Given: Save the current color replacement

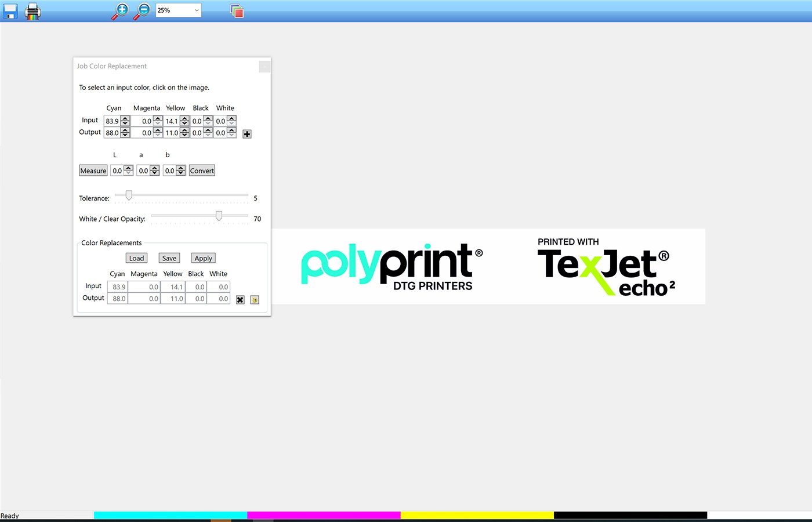Looking at the screenshot, I should click(169, 258).
